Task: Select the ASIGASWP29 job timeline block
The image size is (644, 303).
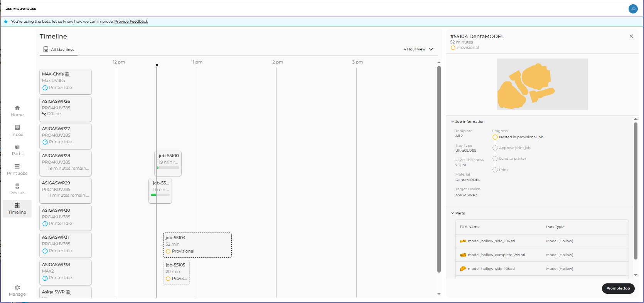Action: (x=160, y=191)
